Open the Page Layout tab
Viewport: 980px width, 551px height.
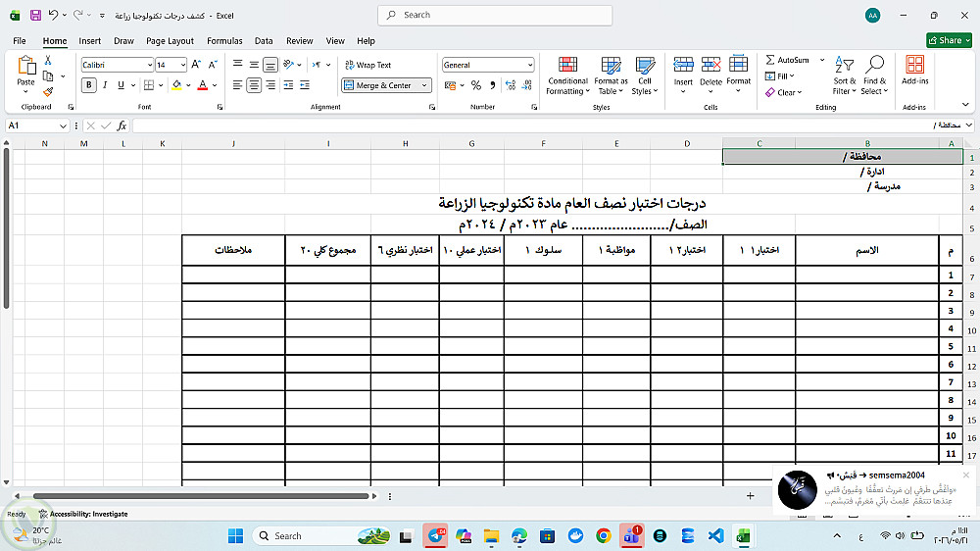[x=170, y=40]
